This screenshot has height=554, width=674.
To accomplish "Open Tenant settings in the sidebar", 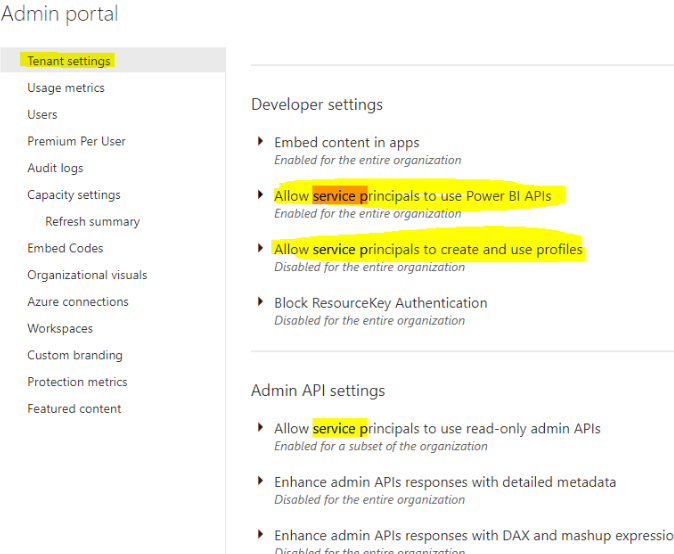I will [69, 61].
